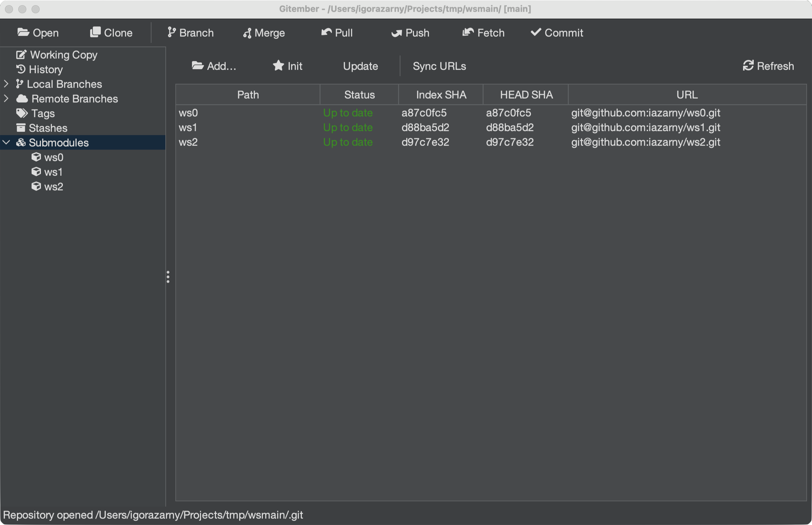Click the Refresh button label

(x=775, y=66)
